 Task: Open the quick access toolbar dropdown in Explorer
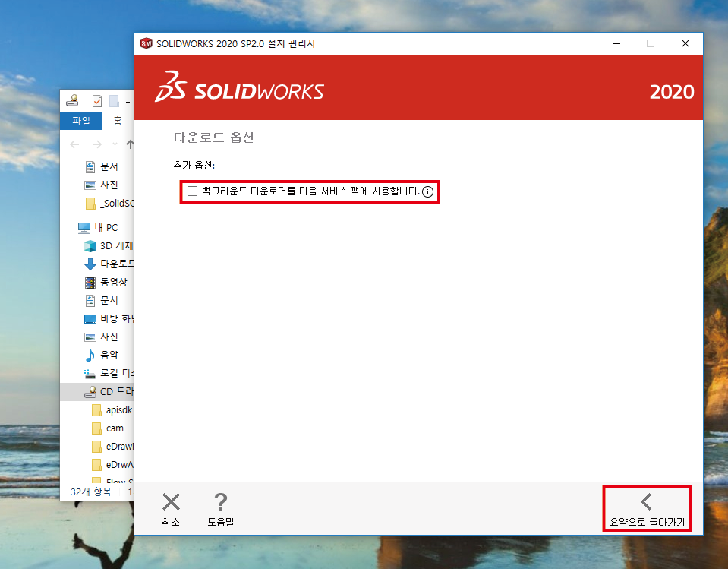[x=128, y=101]
